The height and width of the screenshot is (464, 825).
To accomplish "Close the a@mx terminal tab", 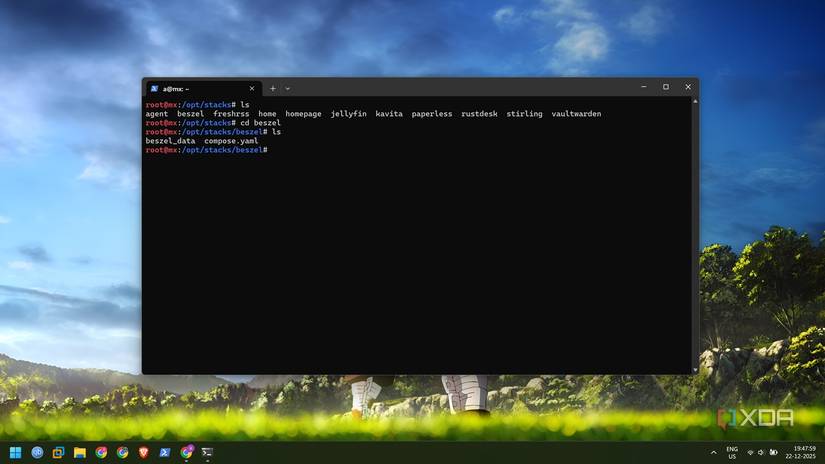I will [252, 89].
